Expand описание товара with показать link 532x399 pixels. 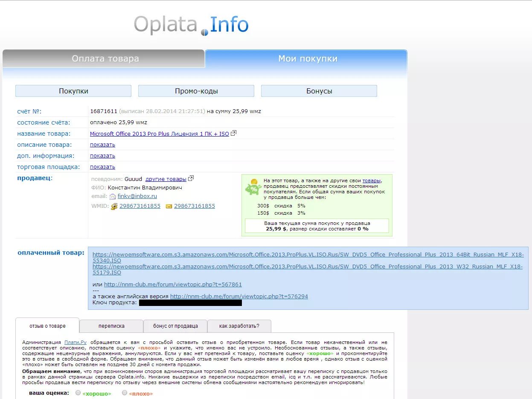point(102,145)
